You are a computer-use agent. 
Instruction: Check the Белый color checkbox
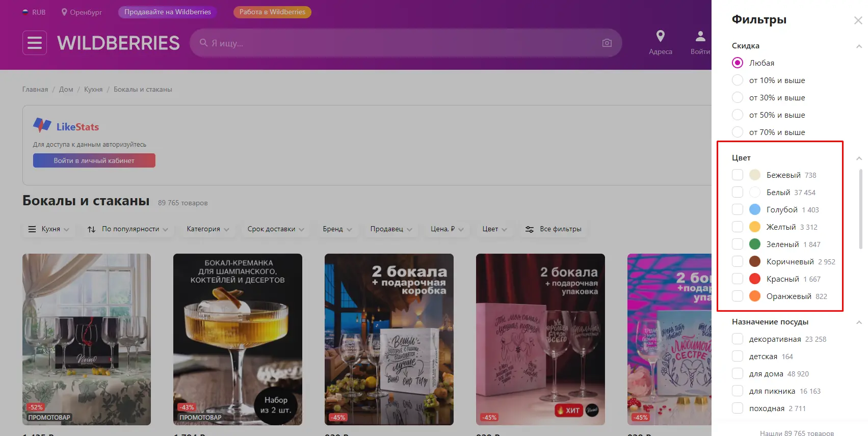pyautogui.click(x=738, y=192)
